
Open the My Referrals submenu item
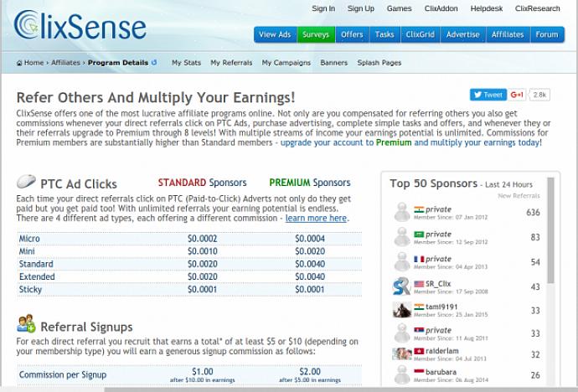[231, 63]
